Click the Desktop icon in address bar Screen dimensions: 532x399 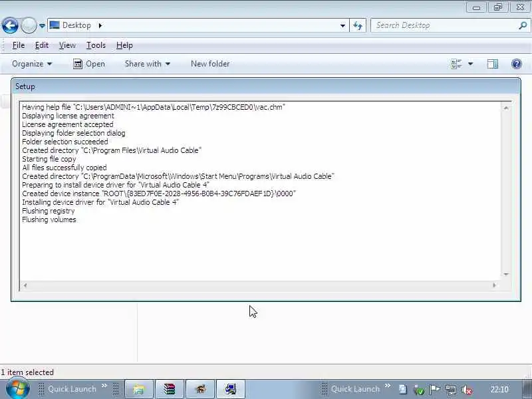click(55, 25)
